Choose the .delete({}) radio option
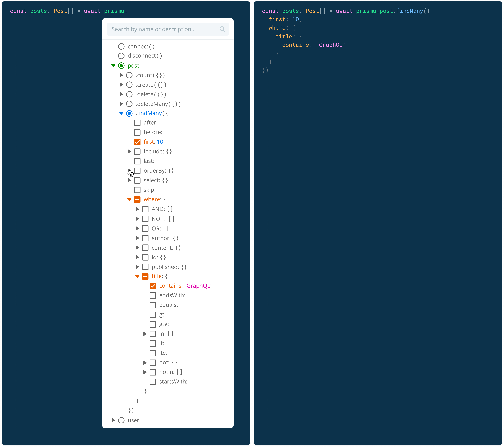The width and height of the screenshot is (504, 447). coord(129,94)
